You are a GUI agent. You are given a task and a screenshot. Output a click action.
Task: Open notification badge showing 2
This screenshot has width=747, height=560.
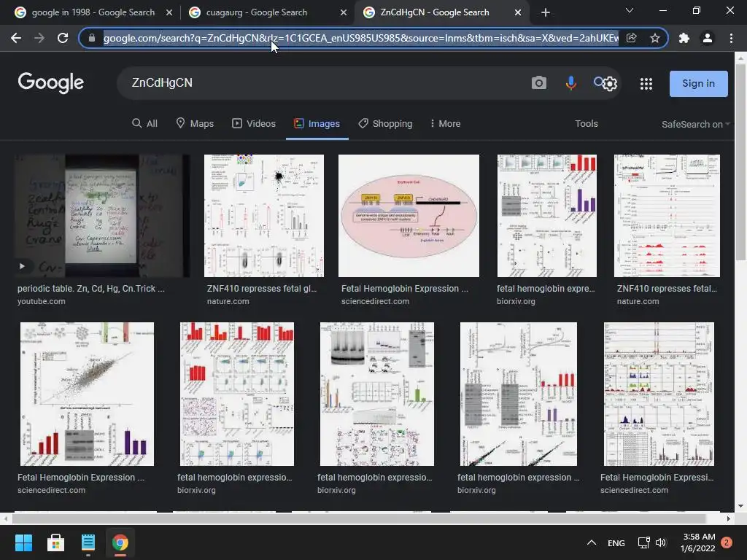pyautogui.click(x=727, y=542)
